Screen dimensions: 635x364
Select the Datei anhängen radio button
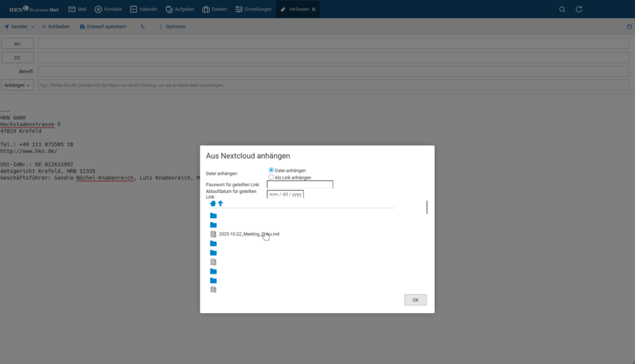[271, 170]
